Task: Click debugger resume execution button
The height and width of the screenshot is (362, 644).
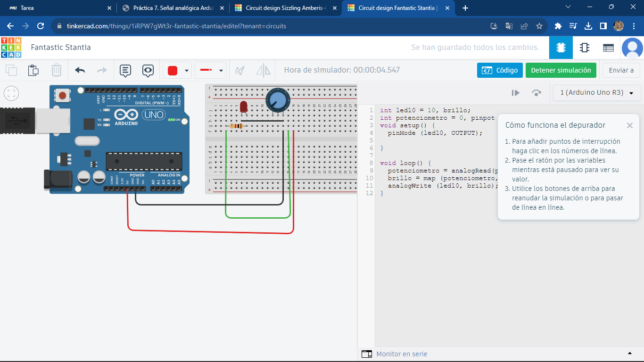Action: tap(515, 93)
